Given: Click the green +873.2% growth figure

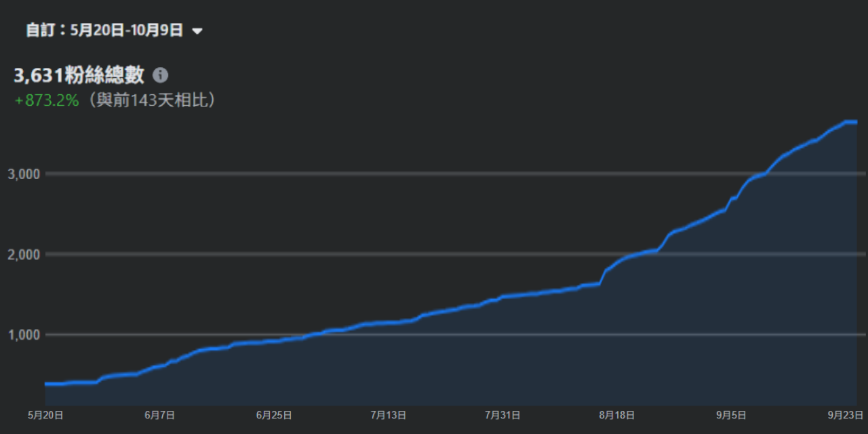Looking at the screenshot, I should pos(47,100).
